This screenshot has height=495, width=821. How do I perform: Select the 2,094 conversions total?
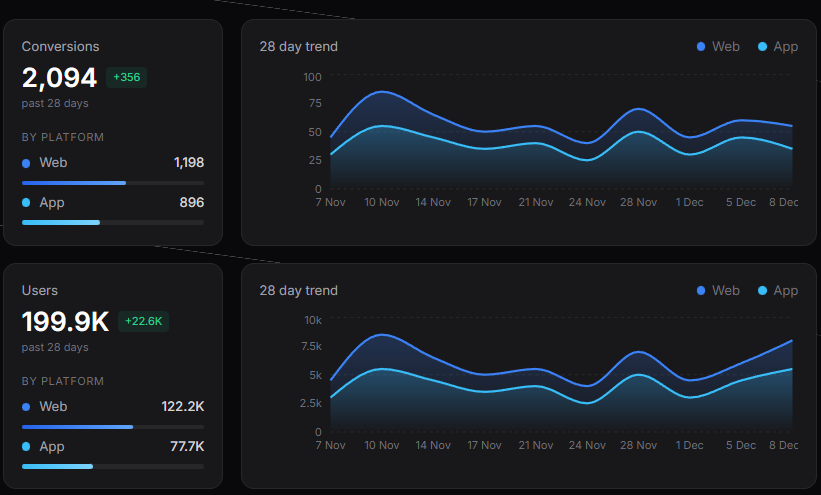tap(59, 78)
